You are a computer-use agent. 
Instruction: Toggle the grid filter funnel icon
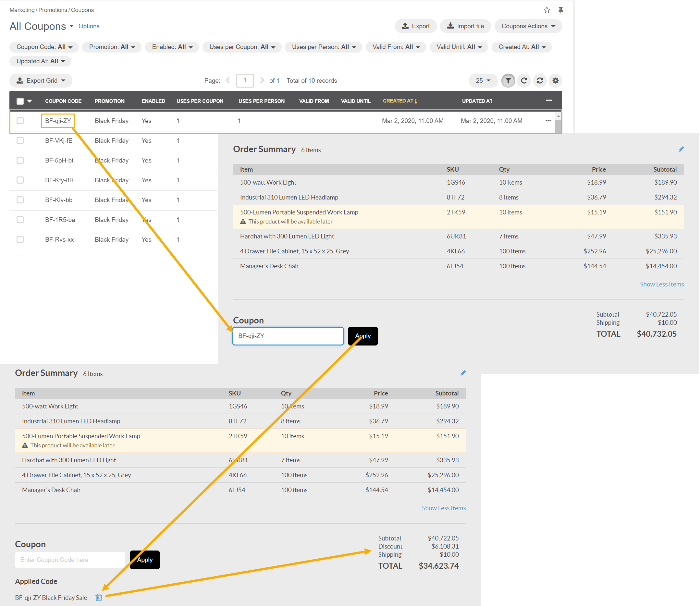tap(508, 80)
